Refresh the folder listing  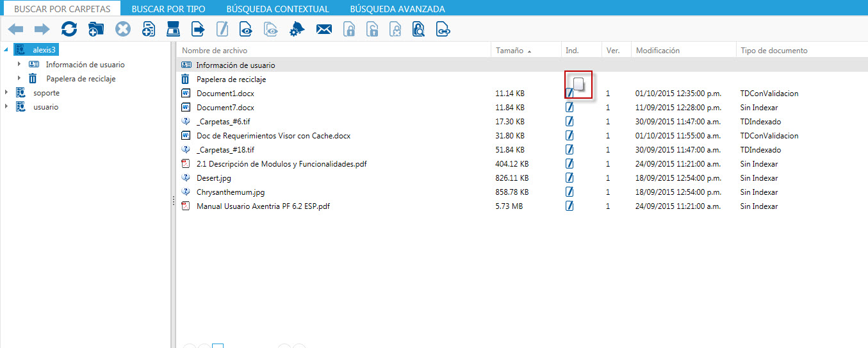click(69, 29)
